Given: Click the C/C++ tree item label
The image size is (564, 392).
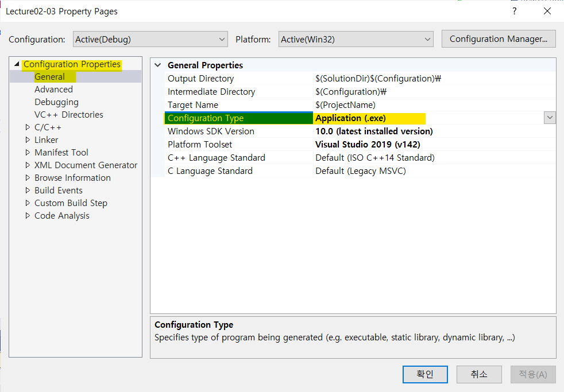Looking at the screenshot, I should point(48,127).
